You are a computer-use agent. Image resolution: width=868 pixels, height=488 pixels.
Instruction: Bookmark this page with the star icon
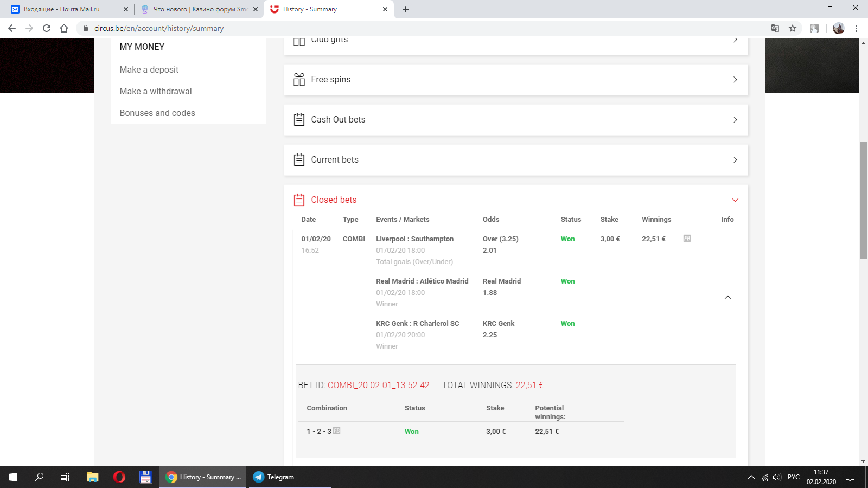[x=793, y=28]
